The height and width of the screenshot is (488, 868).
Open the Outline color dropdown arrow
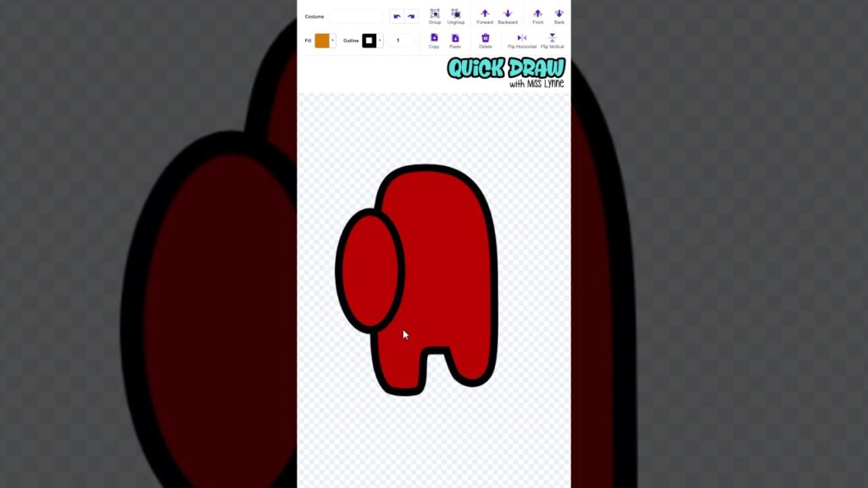[x=380, y=41]
